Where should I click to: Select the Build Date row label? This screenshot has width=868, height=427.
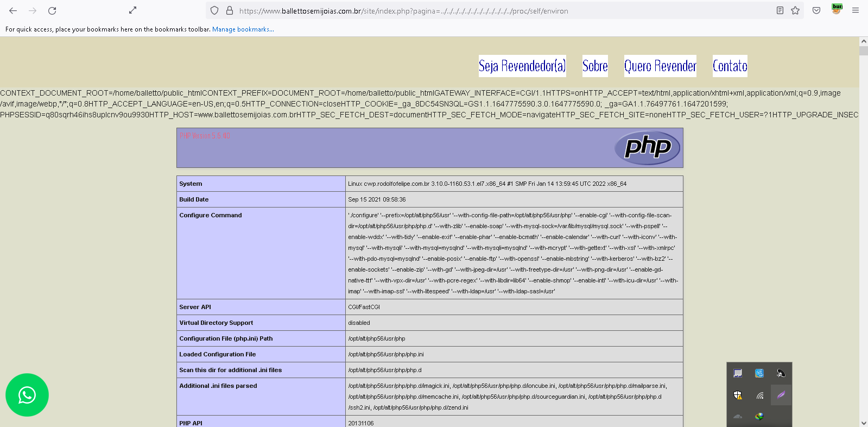pos(194,199)
